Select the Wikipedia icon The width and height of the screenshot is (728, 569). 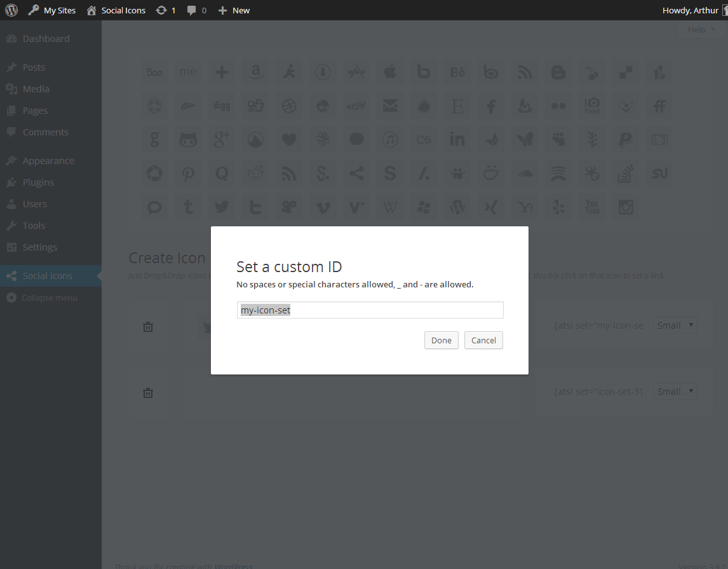click(390, 207)
